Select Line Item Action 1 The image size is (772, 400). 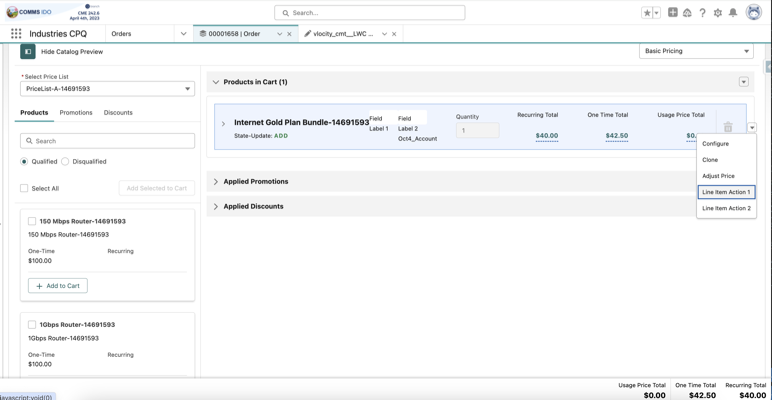pyautogui.click(x=726, y=192)
